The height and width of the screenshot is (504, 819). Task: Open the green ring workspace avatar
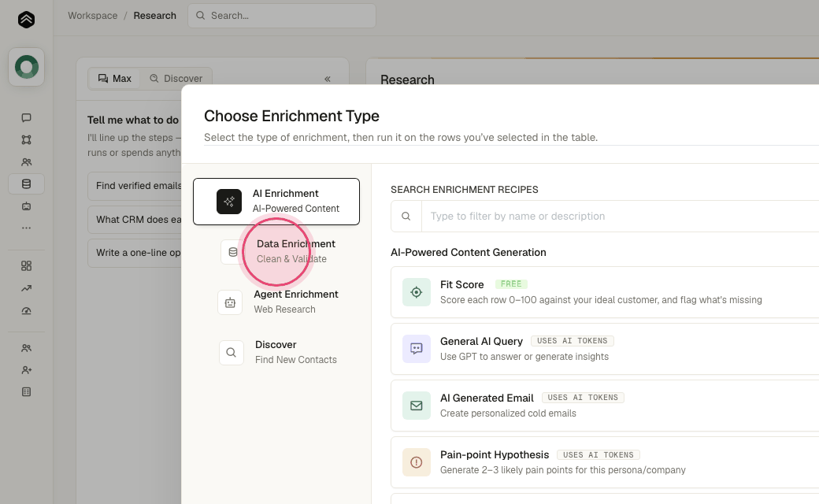(x=26, y=67)
